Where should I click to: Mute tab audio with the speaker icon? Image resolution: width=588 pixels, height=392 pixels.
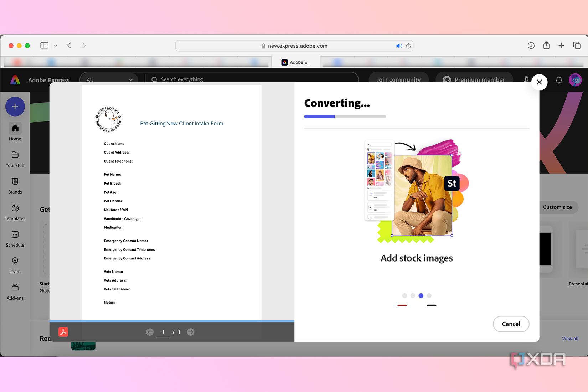pos(399,46)
